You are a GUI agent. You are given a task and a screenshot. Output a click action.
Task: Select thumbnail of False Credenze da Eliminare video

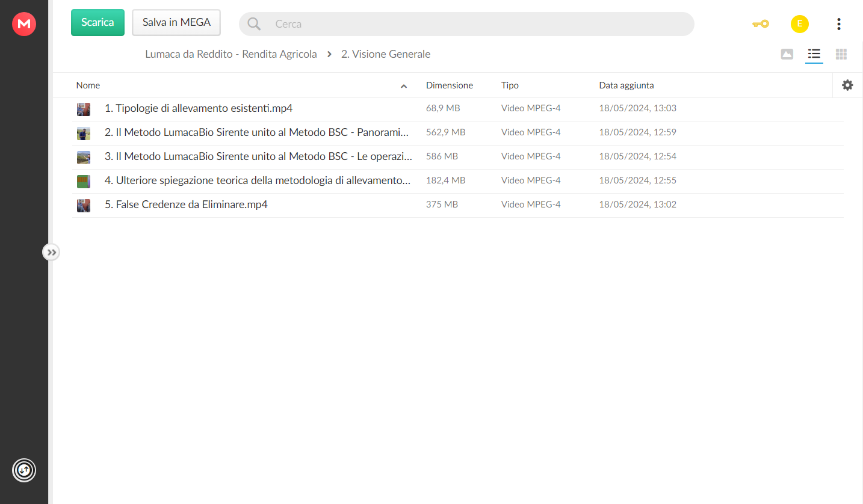coord(84,205)
